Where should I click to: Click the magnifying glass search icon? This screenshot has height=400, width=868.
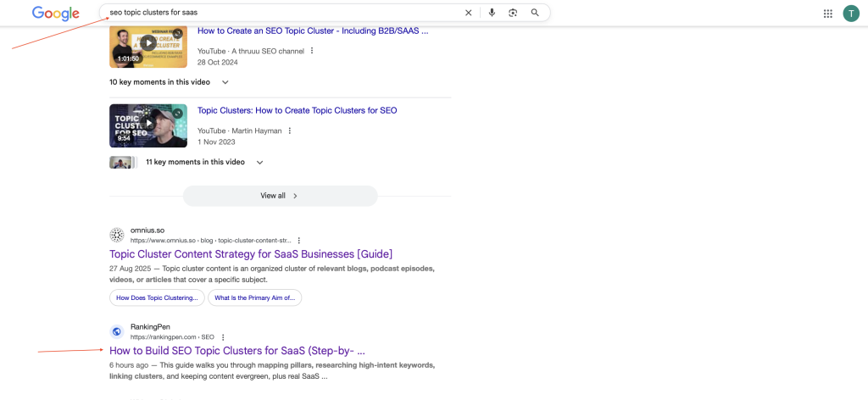pos(535,13)
